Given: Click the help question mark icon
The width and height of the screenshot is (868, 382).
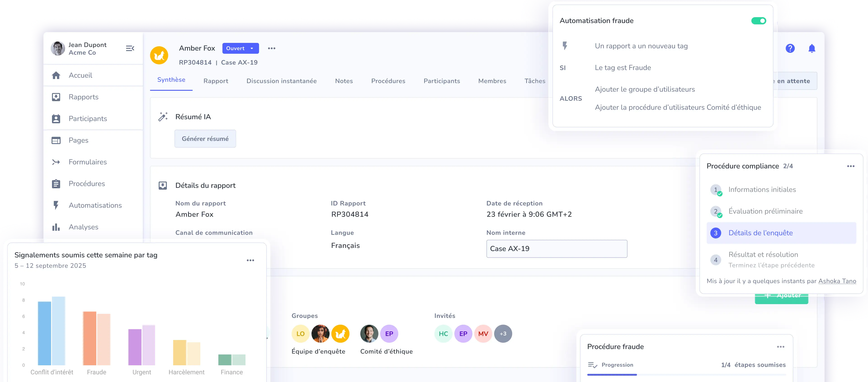Looking at the screenshot, I should pyautogui.click(x=790, y=49).
